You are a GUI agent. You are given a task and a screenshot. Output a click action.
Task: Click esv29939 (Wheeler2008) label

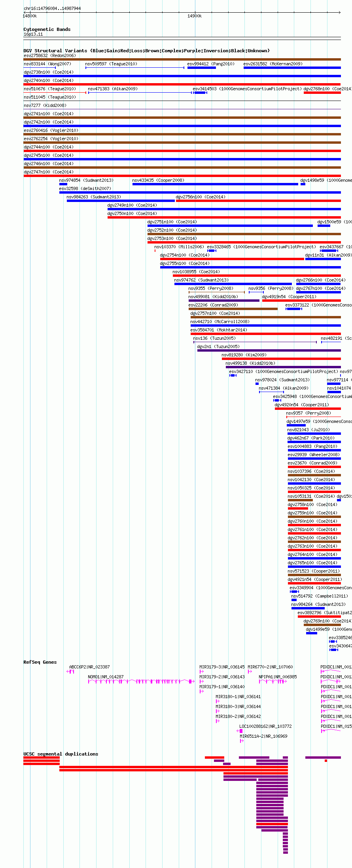[x=314, y=455]
